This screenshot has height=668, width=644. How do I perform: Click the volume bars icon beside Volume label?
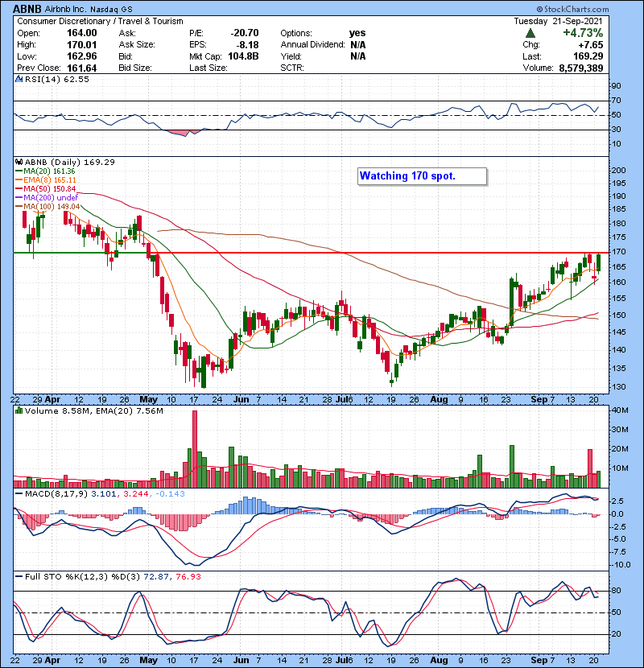point(19,410)
